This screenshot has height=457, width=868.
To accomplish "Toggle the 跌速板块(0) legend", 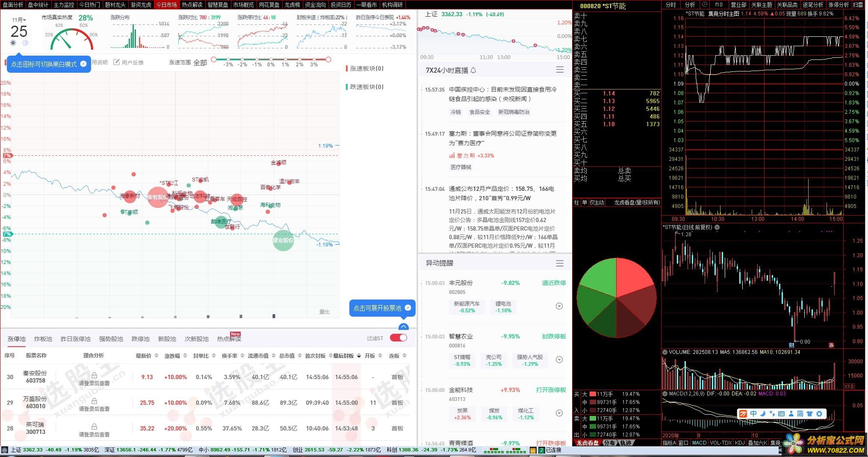I will click(x=365, y=87).
